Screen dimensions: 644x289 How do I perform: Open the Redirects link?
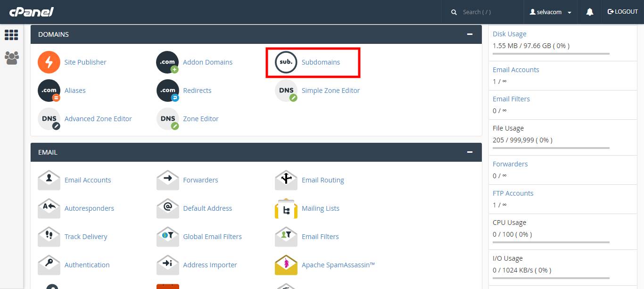tap(197, 91)
